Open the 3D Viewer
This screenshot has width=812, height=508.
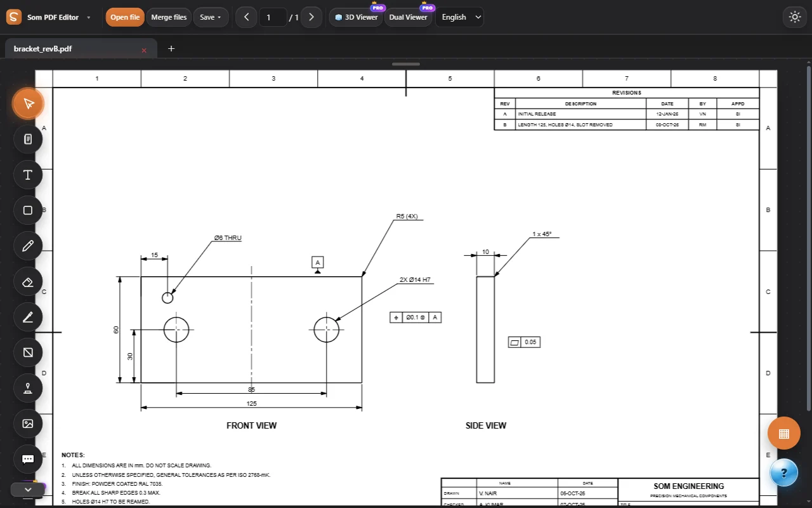(357, 17)
